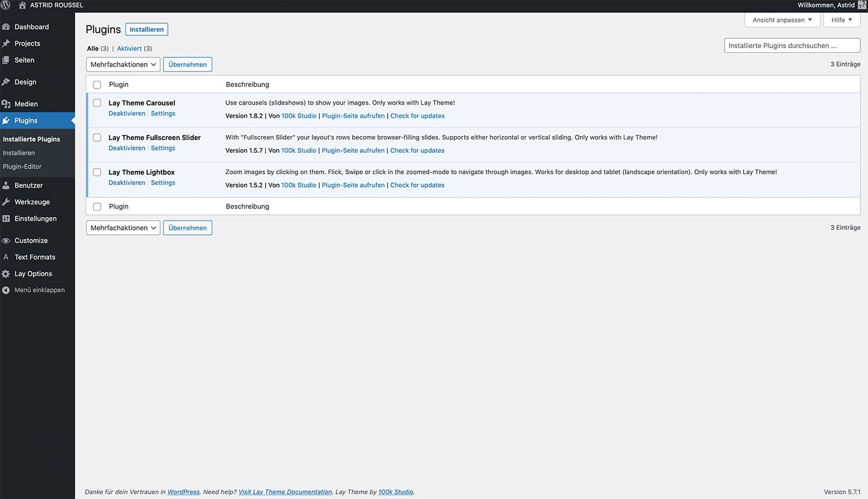
Task: Tick the Lay Theme Lightbox checkbox
Action: pyautogui.click(x=97, y=172)
